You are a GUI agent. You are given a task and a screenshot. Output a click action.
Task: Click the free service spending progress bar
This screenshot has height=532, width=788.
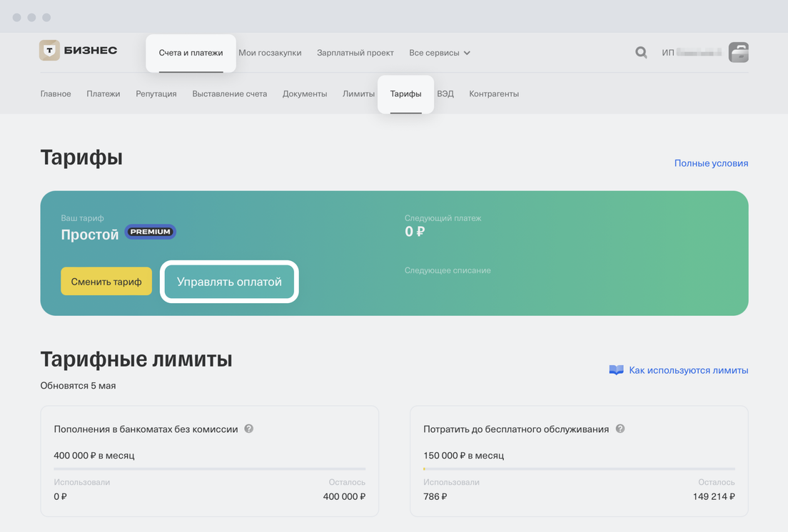(x=579, y=469)
